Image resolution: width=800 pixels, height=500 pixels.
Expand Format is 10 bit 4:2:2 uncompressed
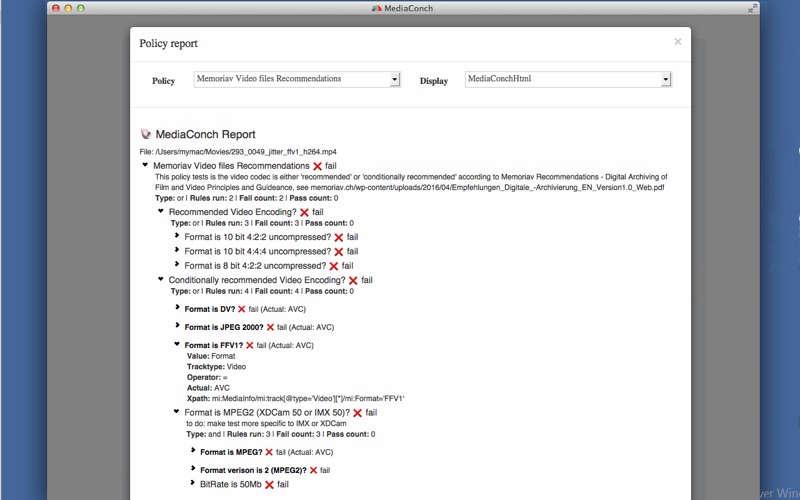[177, 236]
